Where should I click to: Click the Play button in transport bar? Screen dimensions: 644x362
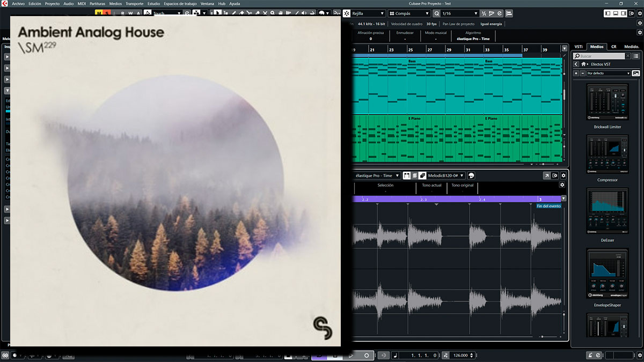click(351, 355)
